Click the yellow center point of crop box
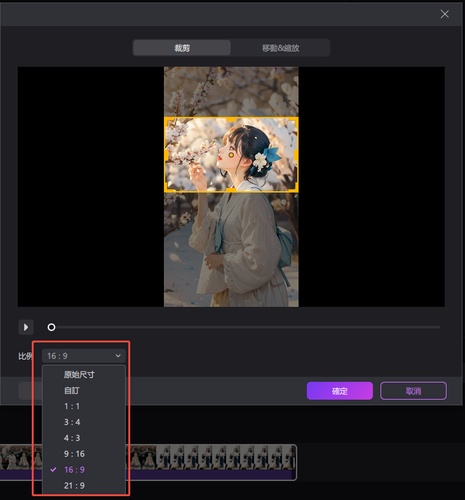The width and height of the screenshot is (465, 500). click(x=231, y=155)
